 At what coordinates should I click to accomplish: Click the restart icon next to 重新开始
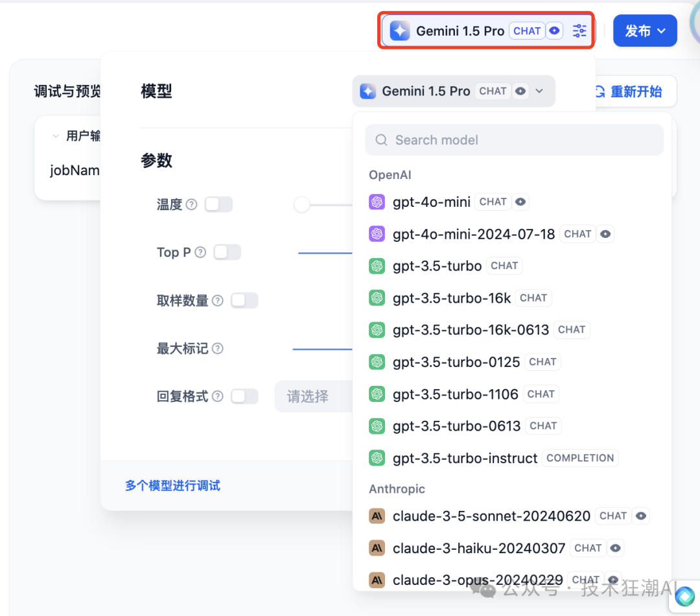pyautogui.click(x=600, y=91)
